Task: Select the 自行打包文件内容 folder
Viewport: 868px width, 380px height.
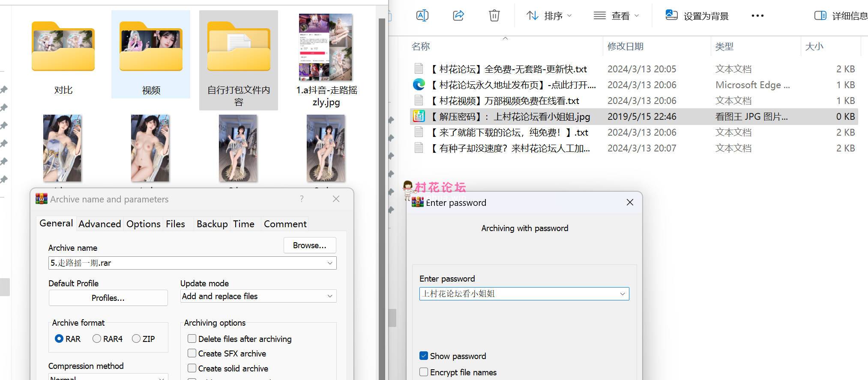Action: (x=239, y=60)
